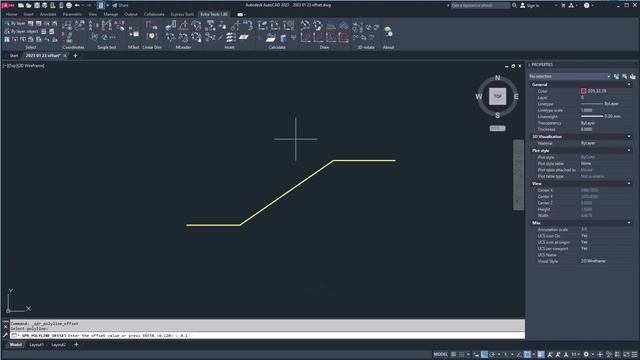Screen dimensions: 640x360
Task: Collapse the General section in Properties
Action: pos(629,84)
